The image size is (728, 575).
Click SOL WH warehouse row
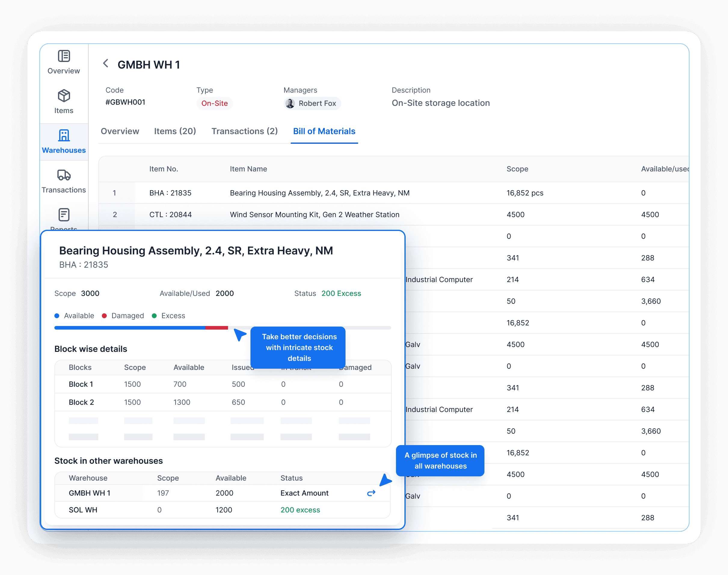tap(223, 510)
